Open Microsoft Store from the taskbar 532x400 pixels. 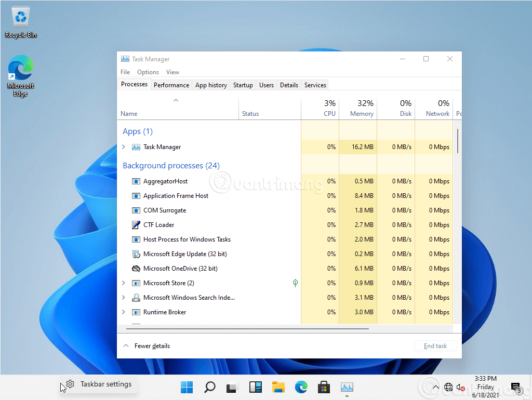(324, 387)
